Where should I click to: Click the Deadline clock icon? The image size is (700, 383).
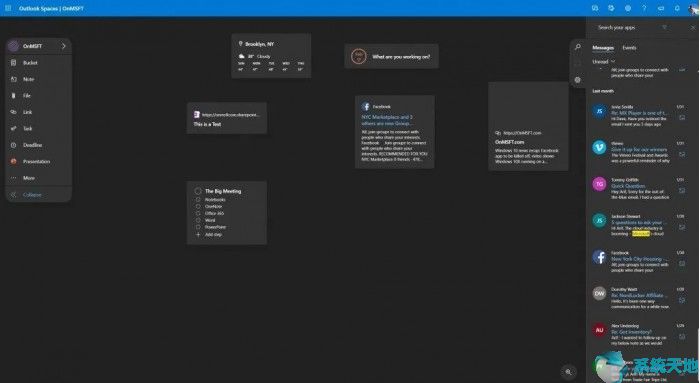(13, 145)
